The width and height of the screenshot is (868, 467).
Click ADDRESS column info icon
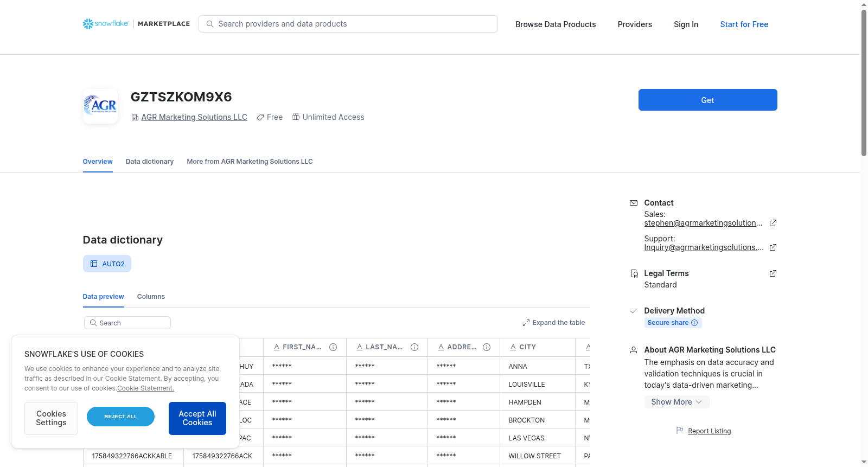click(487, 347)
